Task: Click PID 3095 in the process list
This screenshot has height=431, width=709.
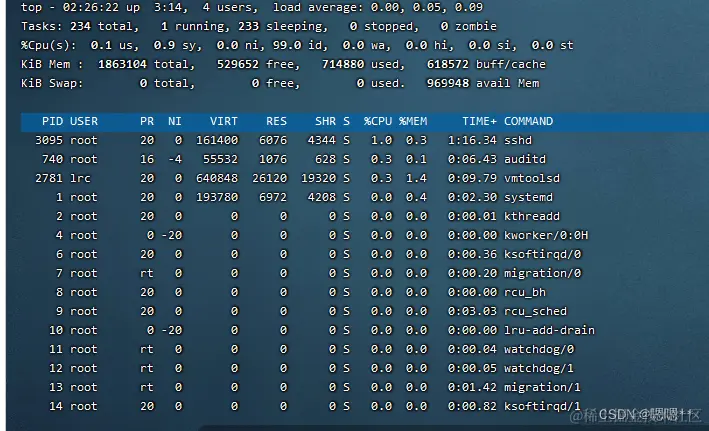Action: [x=49, y=140]
